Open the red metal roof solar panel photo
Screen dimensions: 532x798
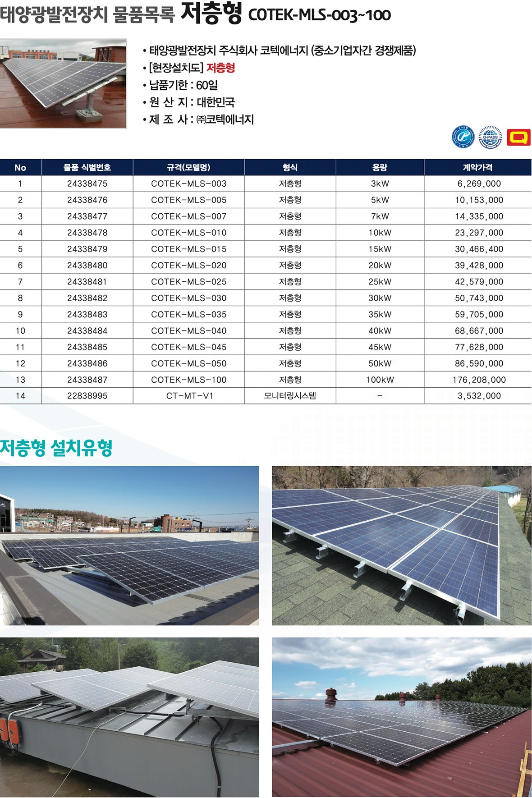[402, 717]
